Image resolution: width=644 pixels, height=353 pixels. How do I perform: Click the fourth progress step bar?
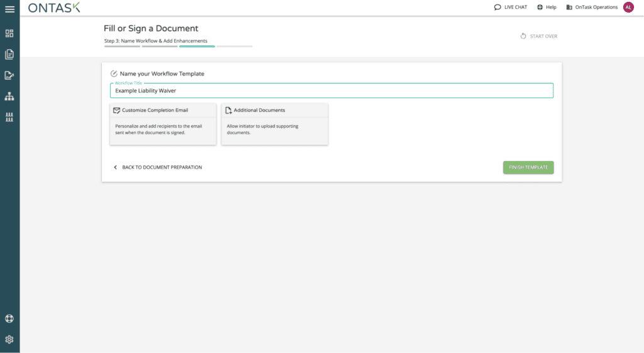235,47
